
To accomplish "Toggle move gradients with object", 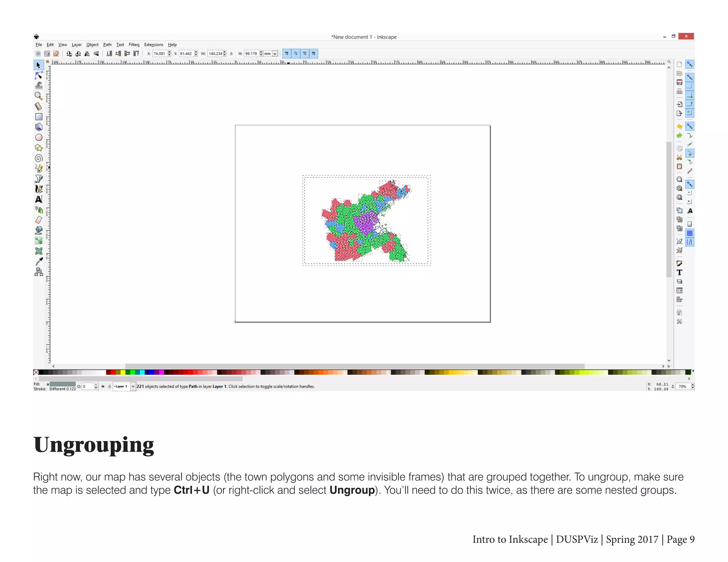I will [x=304, y=53].
